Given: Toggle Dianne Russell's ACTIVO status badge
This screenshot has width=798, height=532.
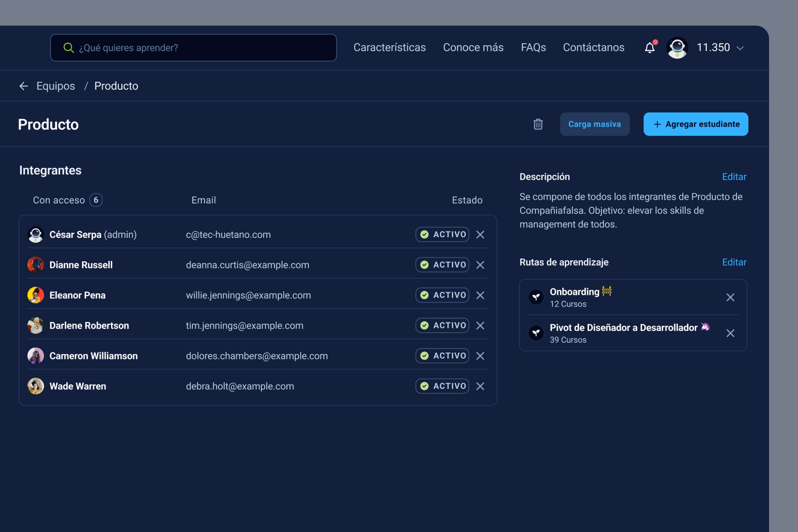Looking at the screenshot, I should (x=442, y=265).
